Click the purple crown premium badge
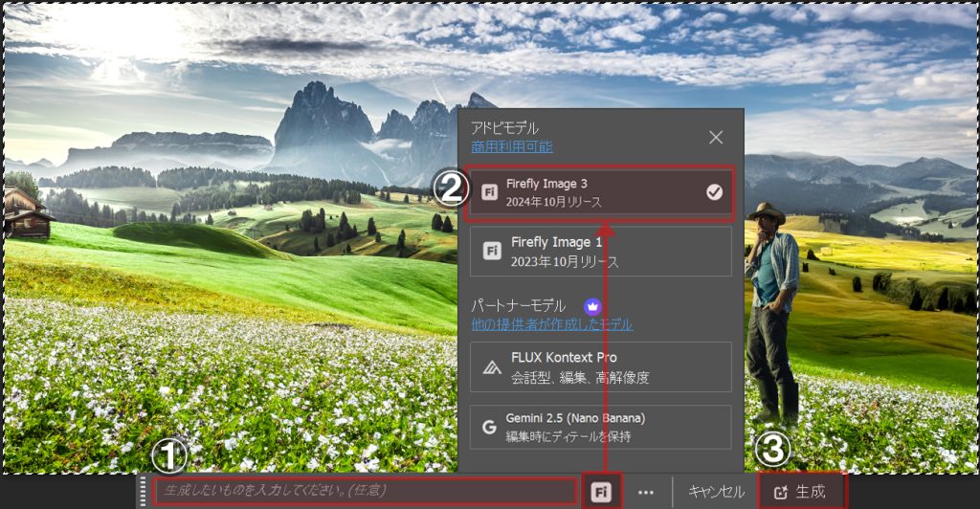This screenshot has height=509, width=980. pyautogui.click(x=592, y=306)
